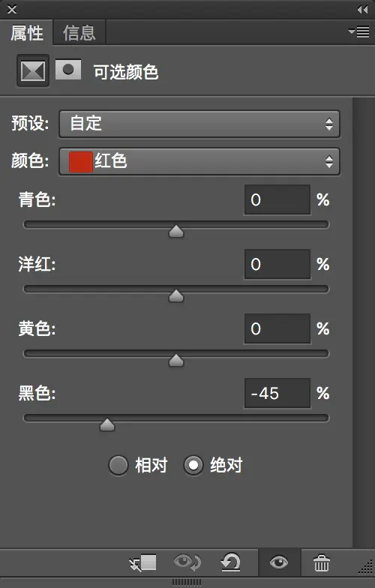The height and width of the screenshot is (588, 375).
Task: Click the 黑色 value field showing -45
Action: click(x=277, y=393)
